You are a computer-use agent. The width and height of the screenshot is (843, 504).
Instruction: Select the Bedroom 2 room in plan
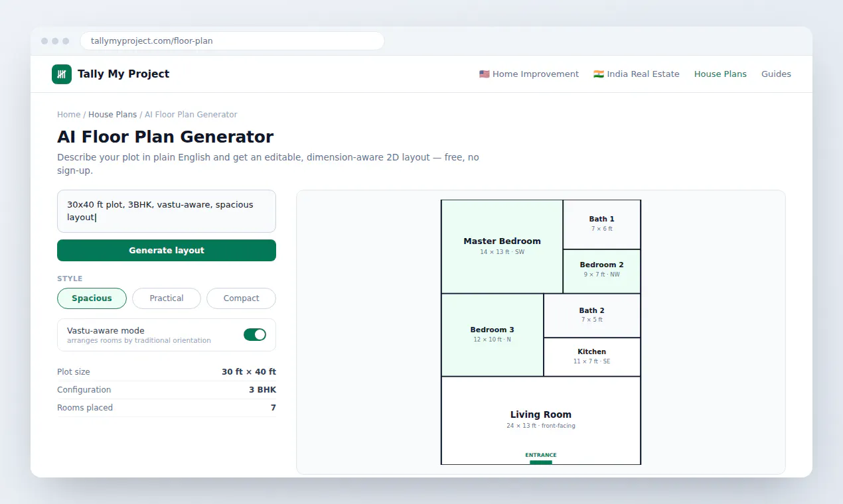click(602, 271)
